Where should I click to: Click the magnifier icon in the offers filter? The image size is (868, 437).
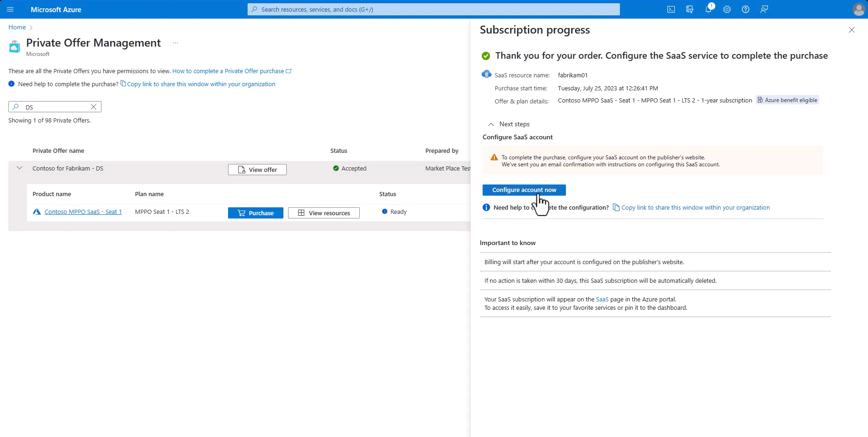(x=16, y=107)
